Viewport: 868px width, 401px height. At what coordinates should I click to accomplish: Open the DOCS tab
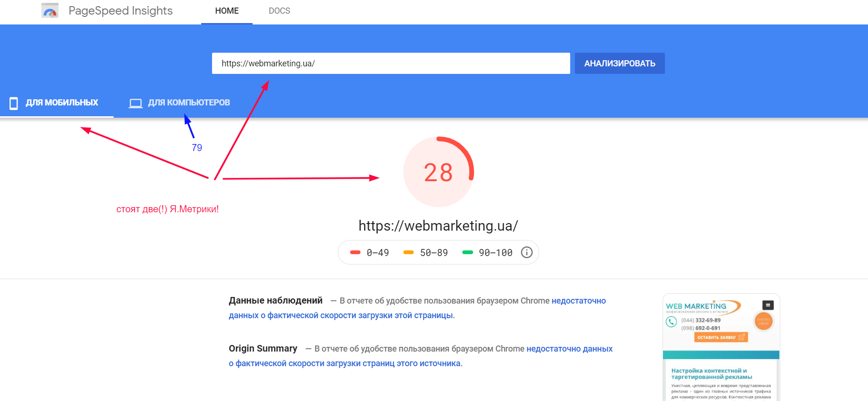279,11
